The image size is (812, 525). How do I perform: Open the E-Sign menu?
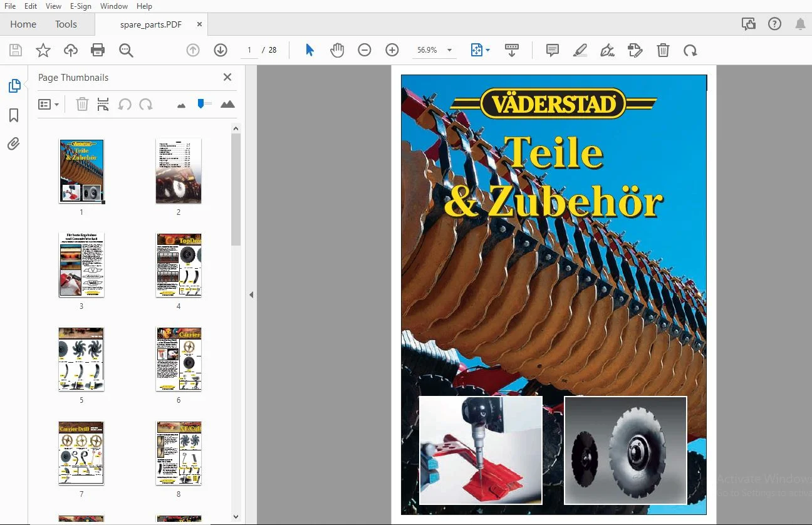click(x=80, y=6)
